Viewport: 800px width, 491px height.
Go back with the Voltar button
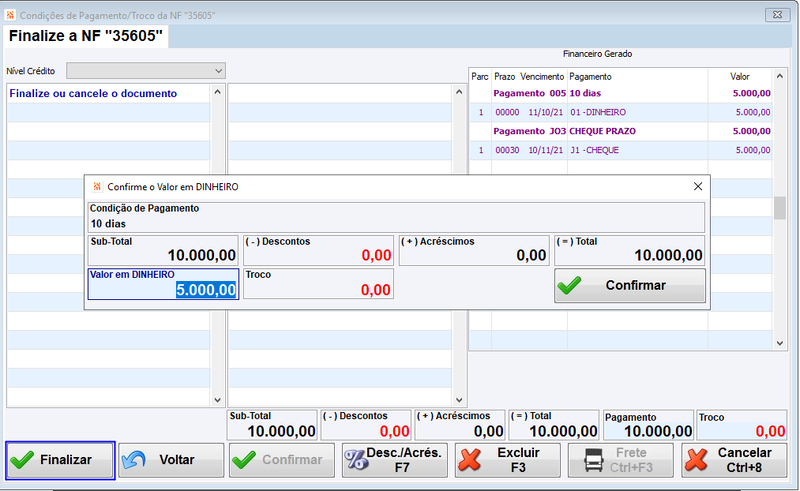tap(171, 460)
